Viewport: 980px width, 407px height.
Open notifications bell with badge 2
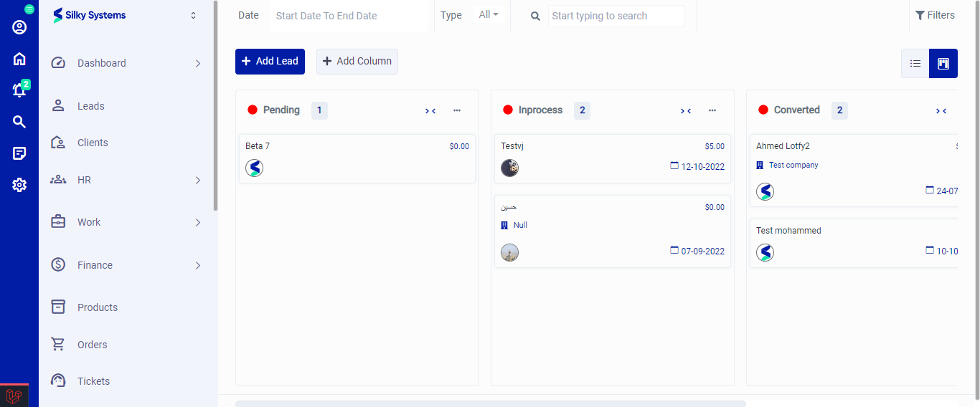[19, 90]
